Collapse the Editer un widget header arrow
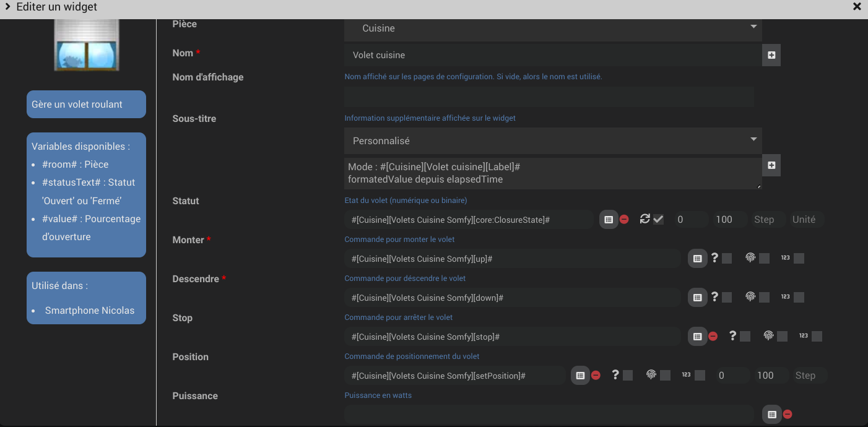 pyautogui.click(x=8, y=7)
